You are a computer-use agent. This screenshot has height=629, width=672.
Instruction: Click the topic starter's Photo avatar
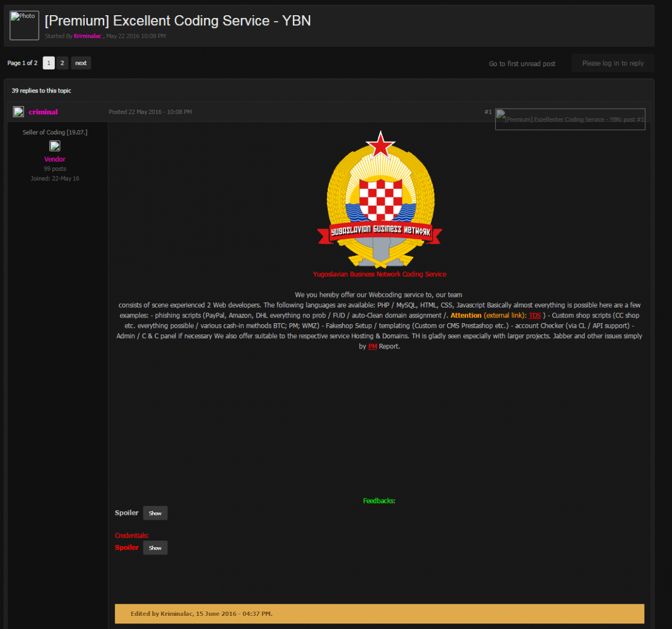pos(24,25)
